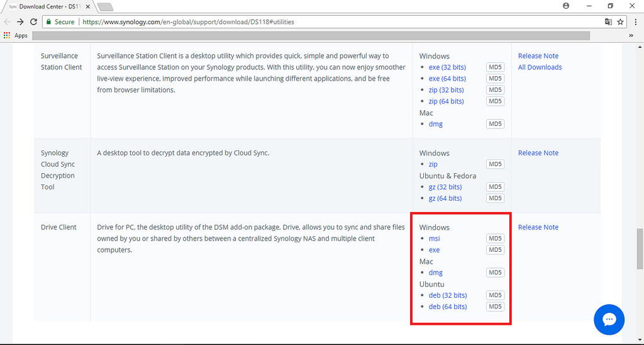Open the Chrome three-dot menu
Image resolution: width=644 pixels, height=345 pixels.
635,22
